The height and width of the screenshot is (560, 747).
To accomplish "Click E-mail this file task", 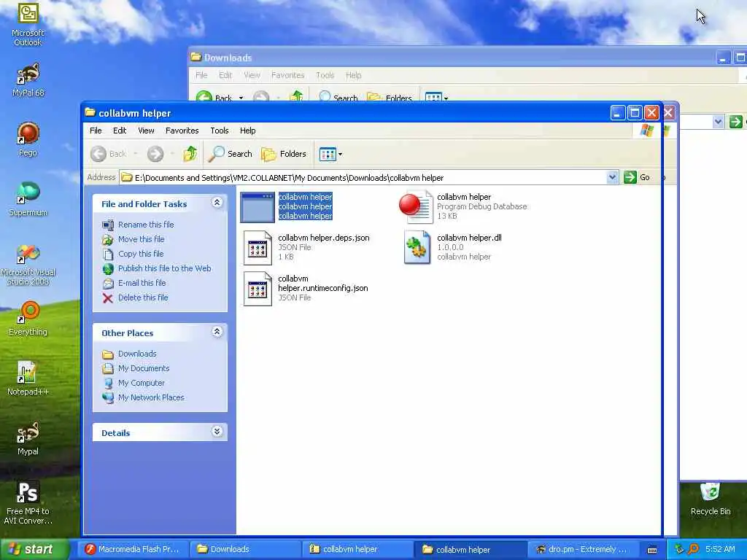I will click(142, 283).
